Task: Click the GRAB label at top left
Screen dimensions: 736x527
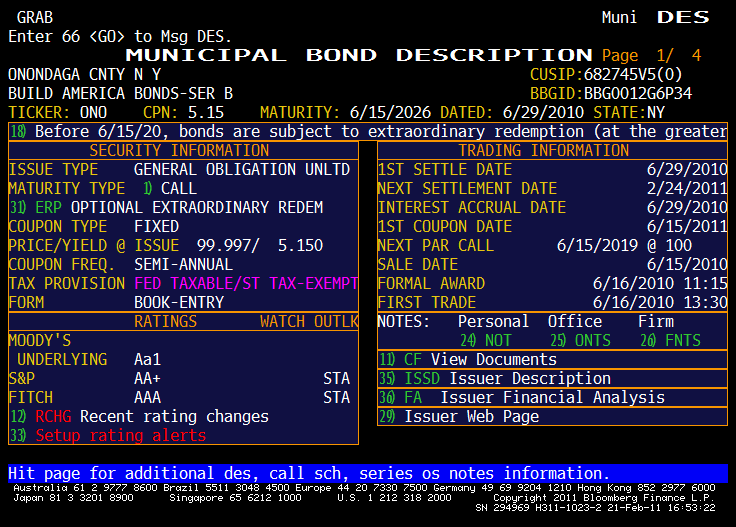Action: pos(35,17)
